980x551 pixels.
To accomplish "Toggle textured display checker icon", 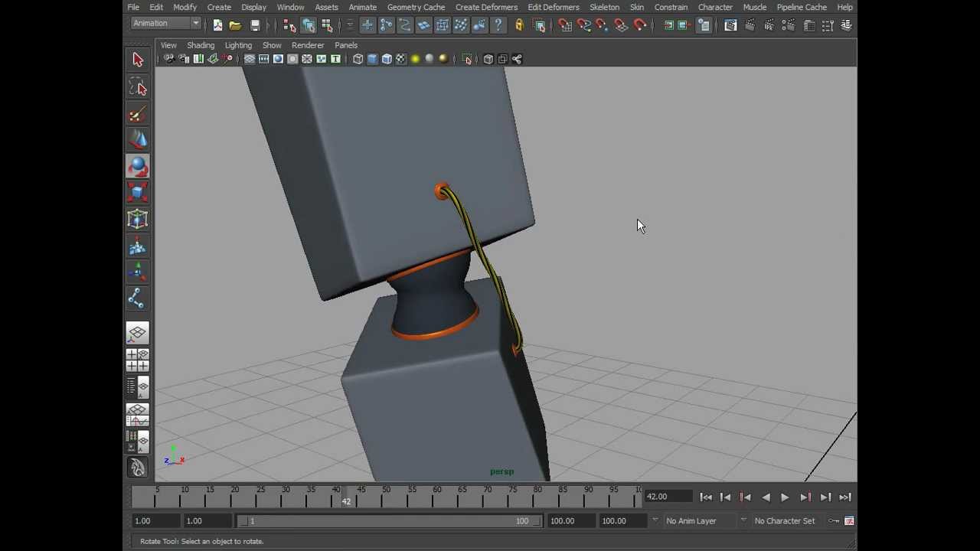I will click(x=400, y=59).
